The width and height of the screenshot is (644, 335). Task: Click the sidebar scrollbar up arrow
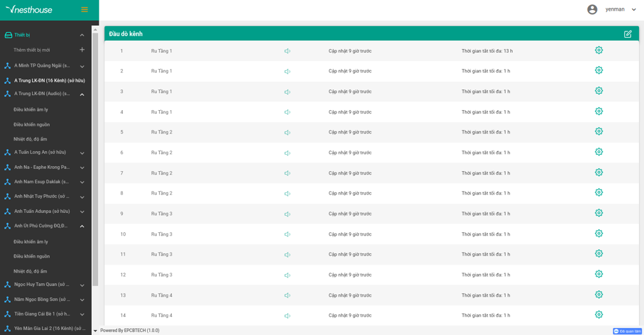tap(96, 30)
